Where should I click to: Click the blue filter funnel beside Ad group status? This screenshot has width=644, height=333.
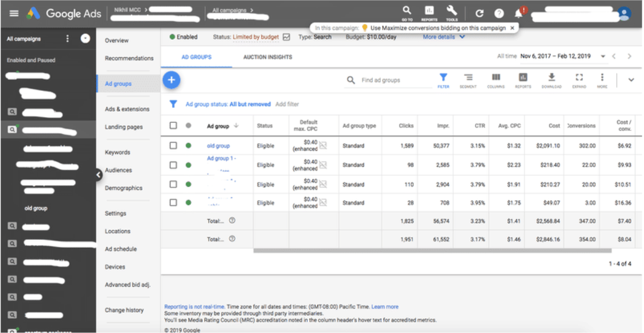[173, 104]
